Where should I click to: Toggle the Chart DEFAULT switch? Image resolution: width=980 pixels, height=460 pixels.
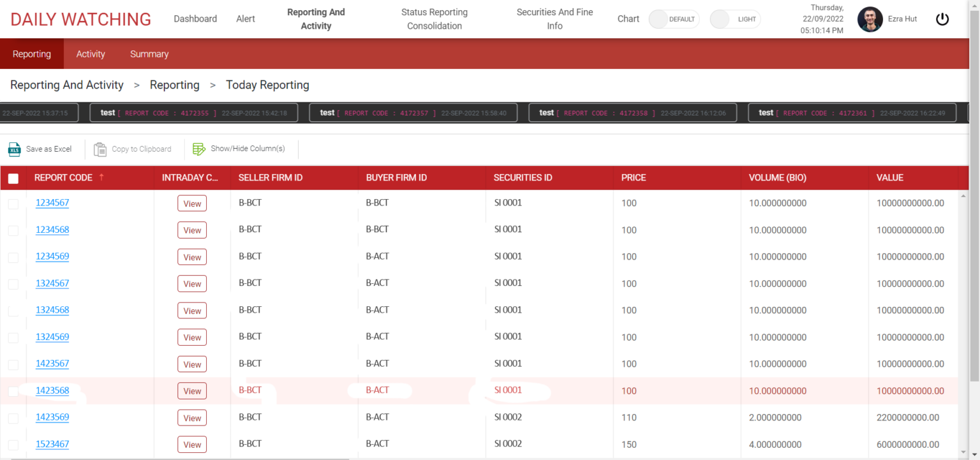[673, 19]
